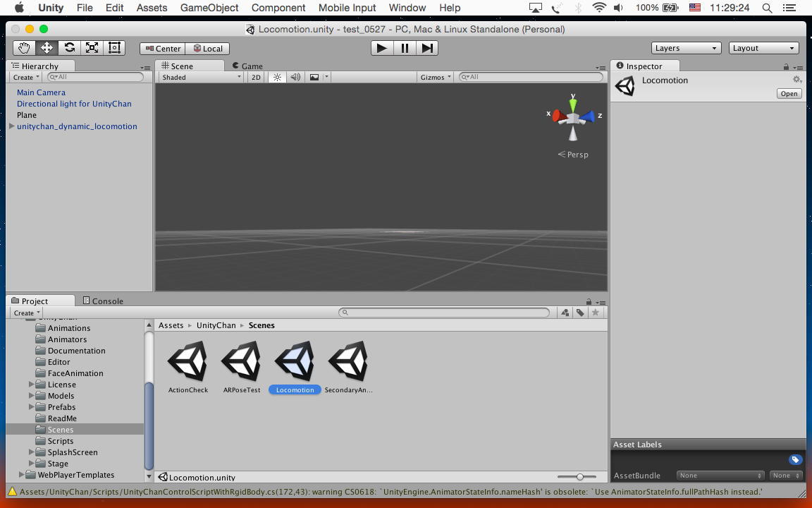Open the ActionCheck scene asset
Viewport: 812px width, 508px height.
pos(188,367)
